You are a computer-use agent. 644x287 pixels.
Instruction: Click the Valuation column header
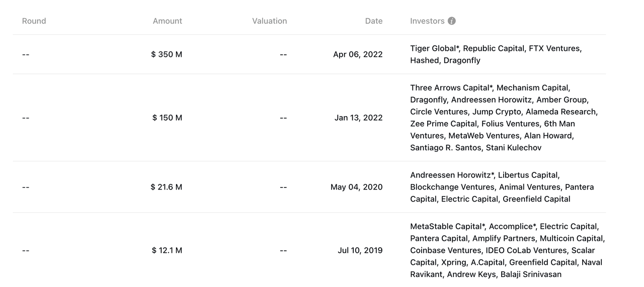click(x=269, y=21)
